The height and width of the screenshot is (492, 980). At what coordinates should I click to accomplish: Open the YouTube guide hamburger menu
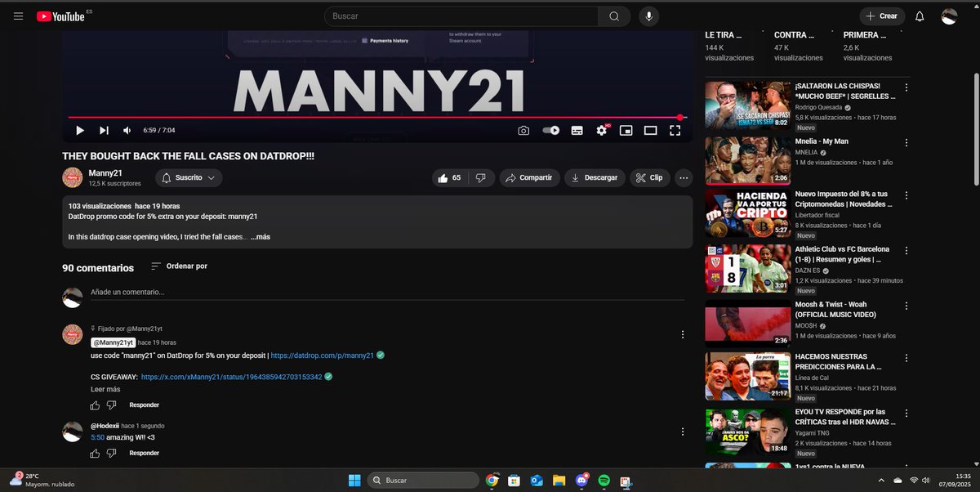pyautogui.click(x=18, y=16)
